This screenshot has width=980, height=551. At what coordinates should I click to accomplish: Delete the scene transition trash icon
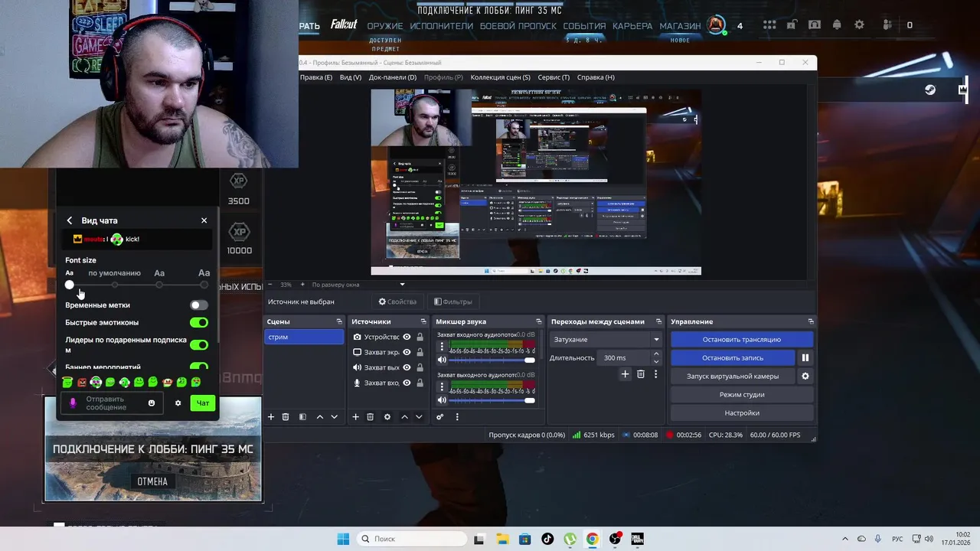[641, 374]
